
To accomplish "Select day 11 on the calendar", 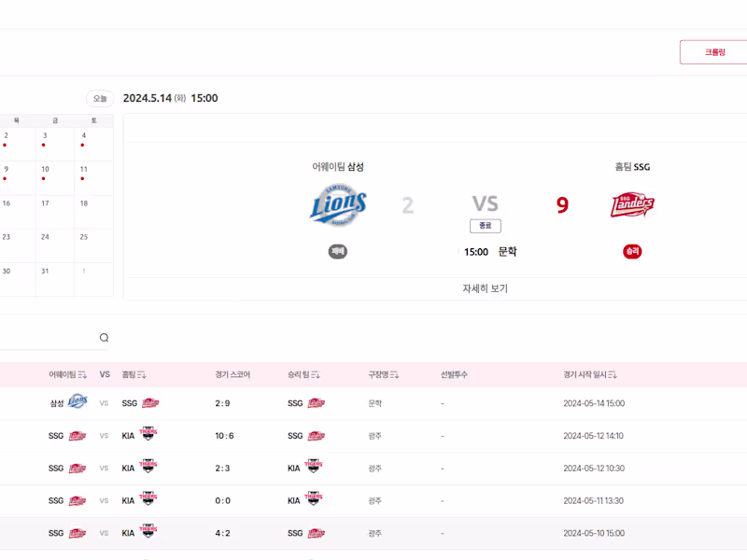I will tap(84, 170).
